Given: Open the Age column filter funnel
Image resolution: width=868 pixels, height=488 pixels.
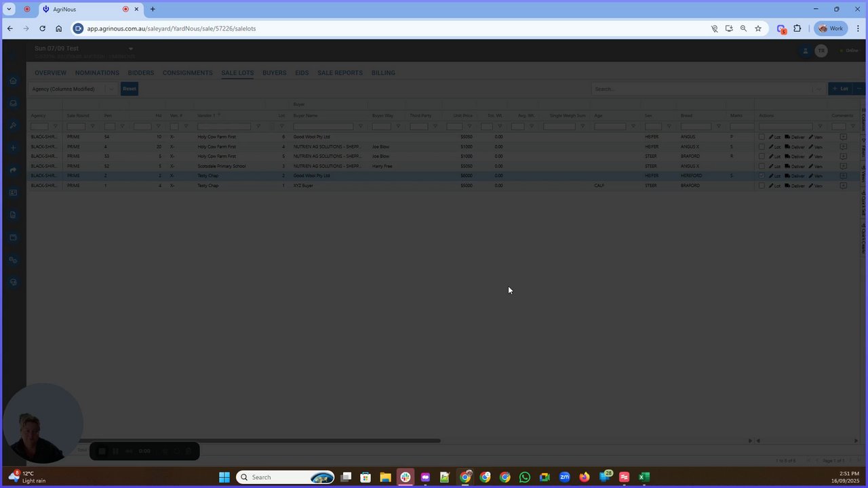Looking at the screenshot, I should pyautogui.click(x=633, y=126).
